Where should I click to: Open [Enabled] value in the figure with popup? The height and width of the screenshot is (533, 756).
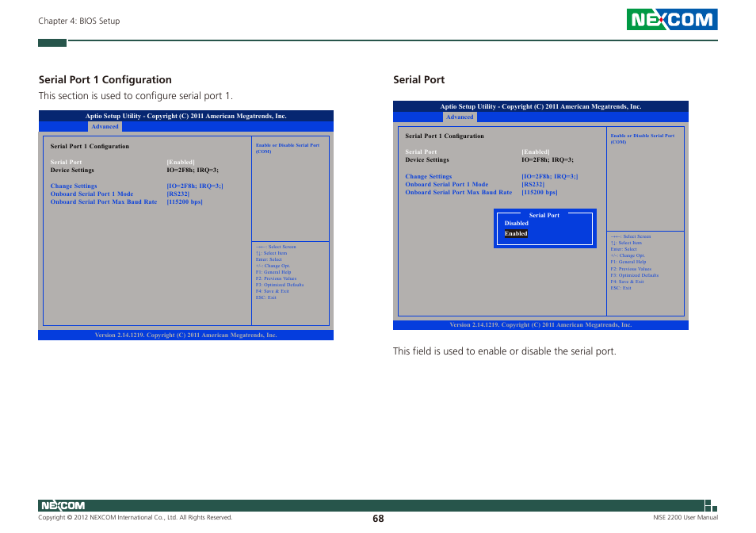click(x=535, y=151)
